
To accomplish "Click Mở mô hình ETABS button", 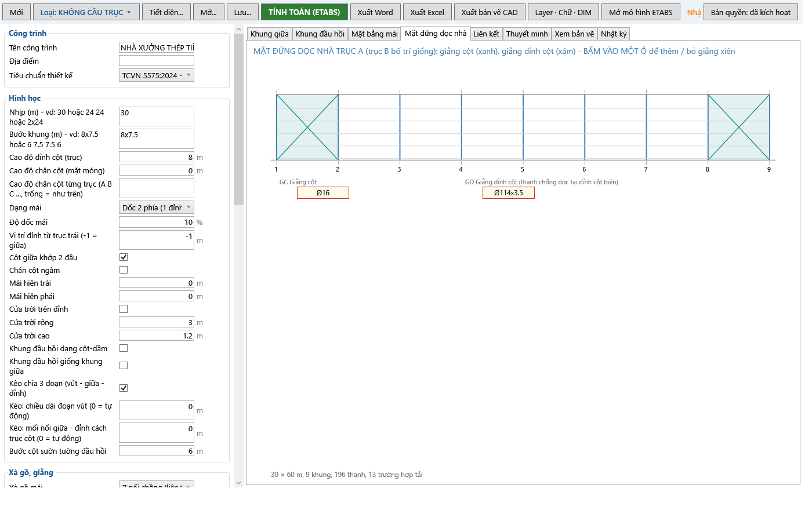I will coord(641,12).
